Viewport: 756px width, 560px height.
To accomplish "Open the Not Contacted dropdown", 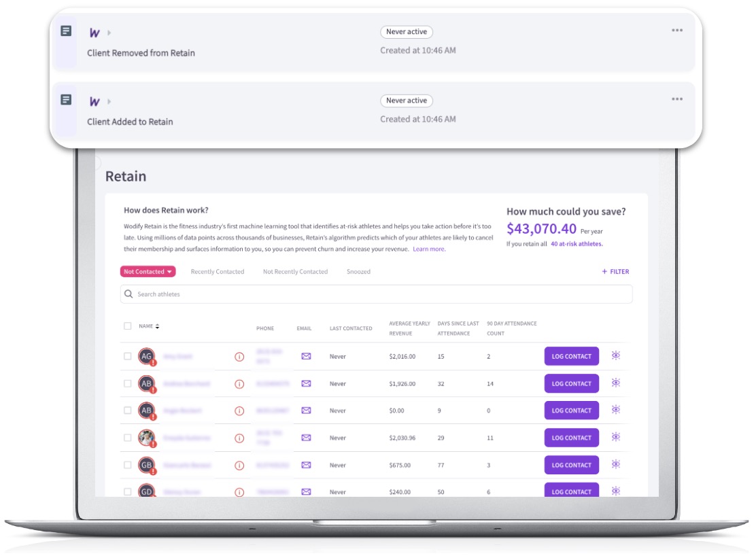I will tap(148, 272).
